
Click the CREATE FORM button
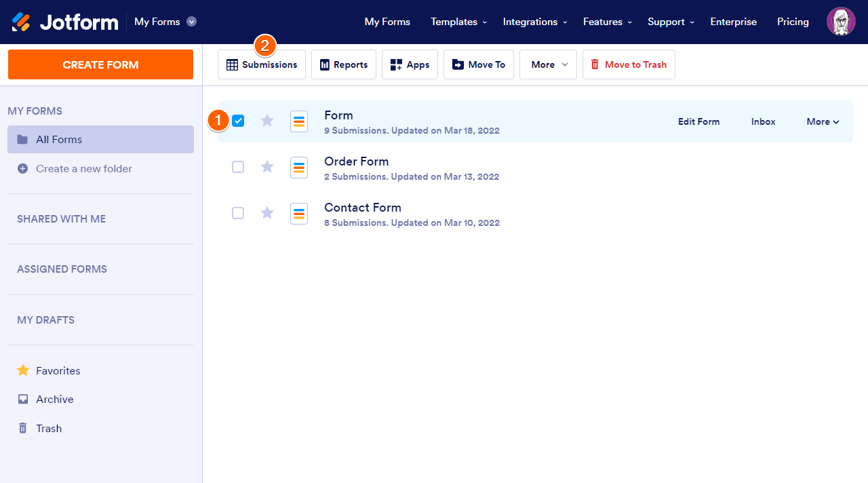click(100, 64)
